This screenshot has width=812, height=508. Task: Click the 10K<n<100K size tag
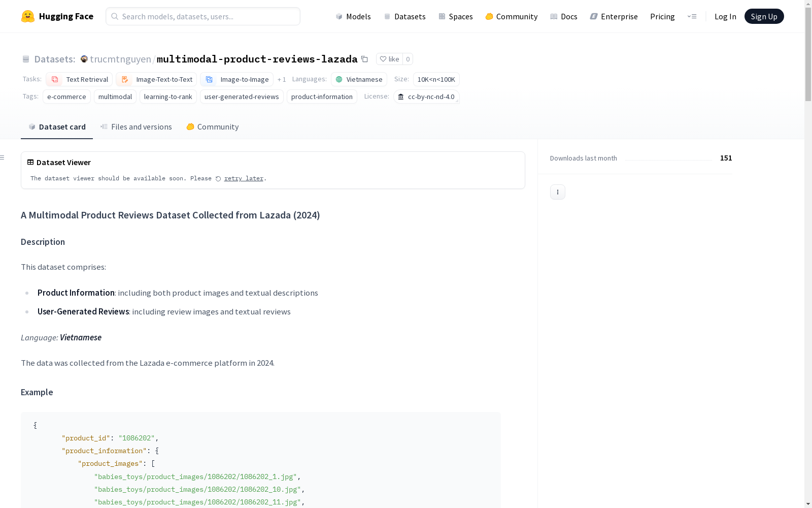(436, 79)
